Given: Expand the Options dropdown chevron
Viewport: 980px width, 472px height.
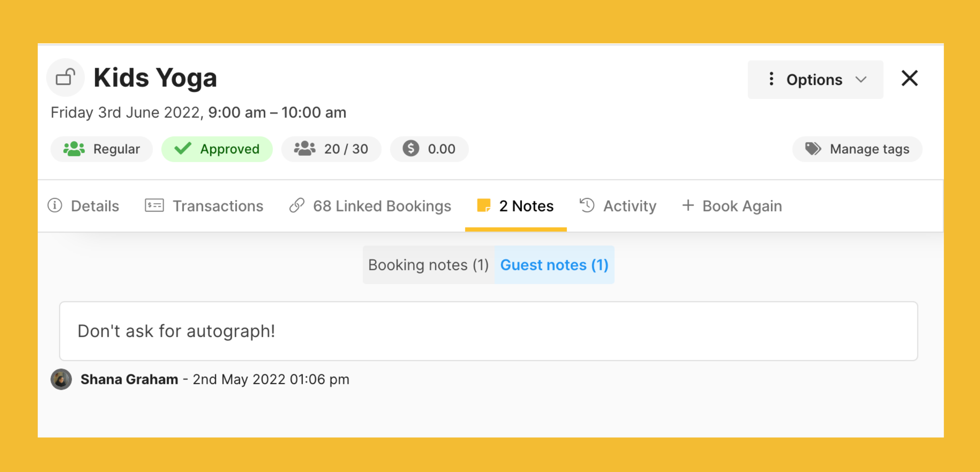Looking at the screenshot, I should [861, 79].
